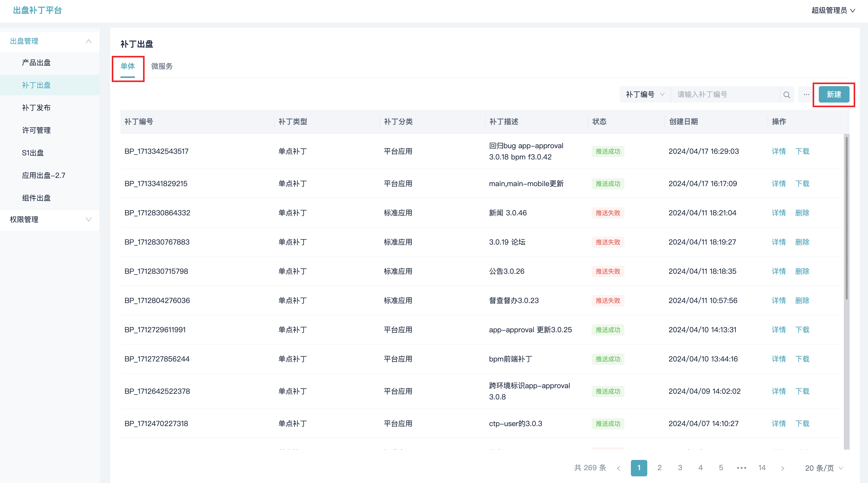Go to page 5

click(721, 468)
